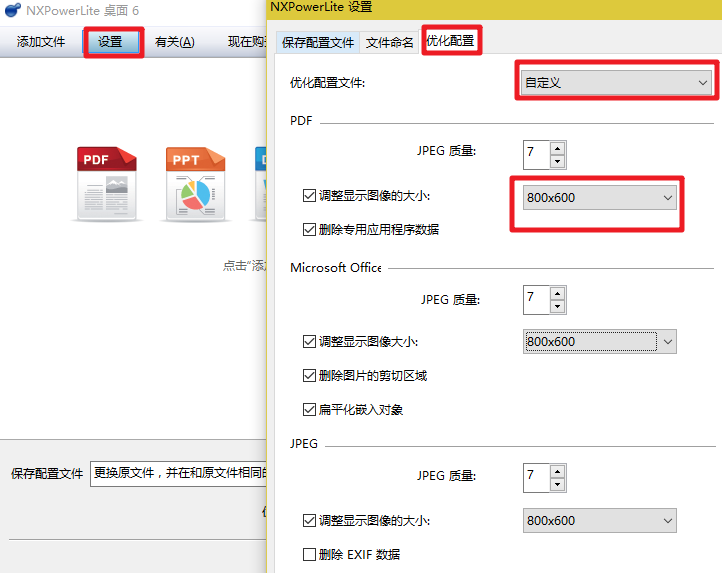The image size is (722, 573).
Task: Toggle Office 调整显示图像大小 checkbox
Action: pyautogui.click(x=309, y=342)
